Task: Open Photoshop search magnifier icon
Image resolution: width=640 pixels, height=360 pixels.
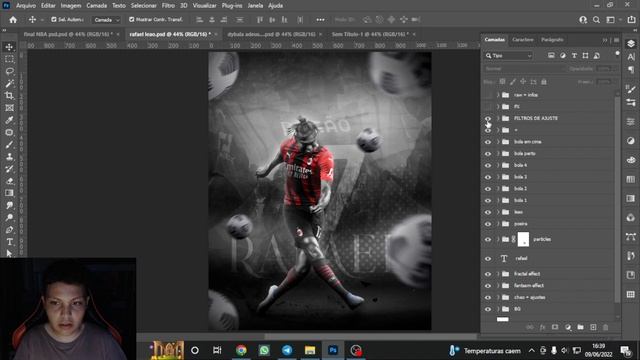Action: (596, 20)
